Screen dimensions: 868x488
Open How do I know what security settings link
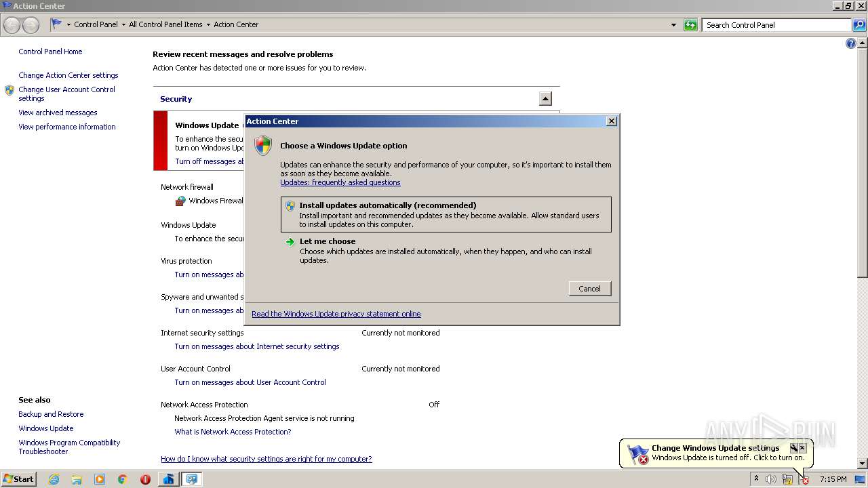[267, 459]
